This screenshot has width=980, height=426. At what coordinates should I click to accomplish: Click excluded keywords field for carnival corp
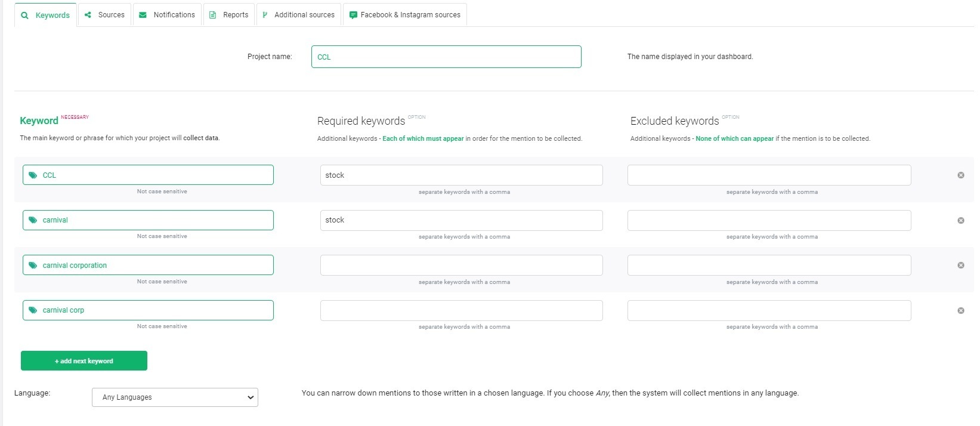[769, 310]
